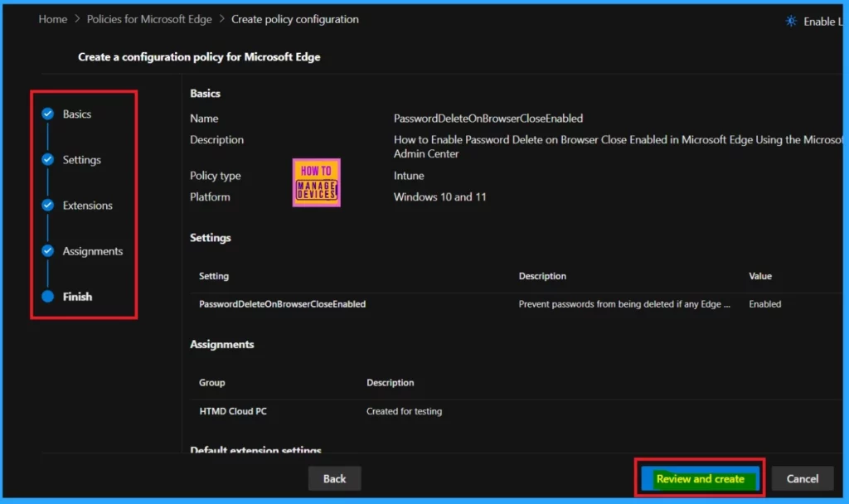Click the 'Created for testing' description cell
The image size is (849, 504).
404,411
